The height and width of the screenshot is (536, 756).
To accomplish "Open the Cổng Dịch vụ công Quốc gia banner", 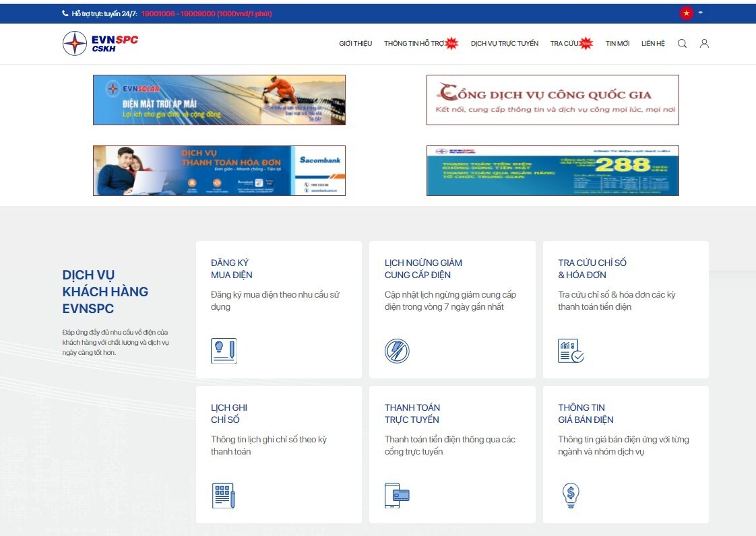I will click(x=553, y=100).
